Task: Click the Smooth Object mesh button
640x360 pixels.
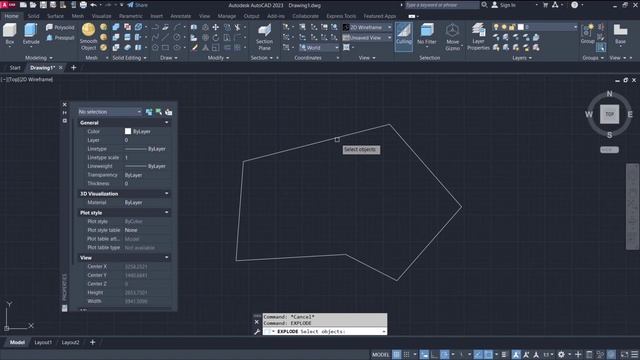Action: tap(88, 37)
